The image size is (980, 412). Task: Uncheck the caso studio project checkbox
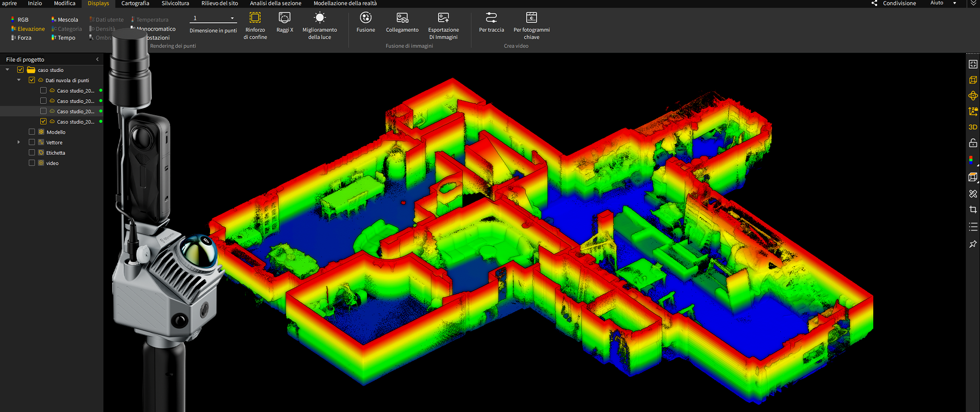tap(21, 70)
